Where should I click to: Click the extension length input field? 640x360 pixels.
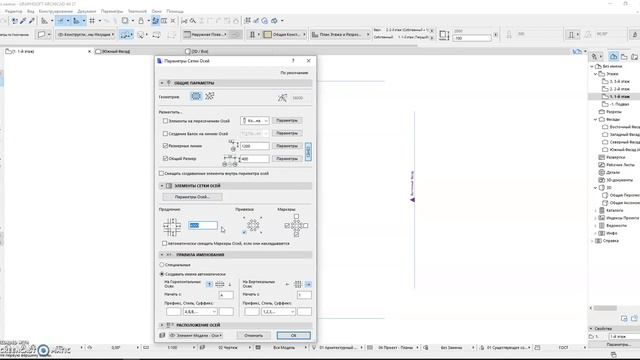202,225
